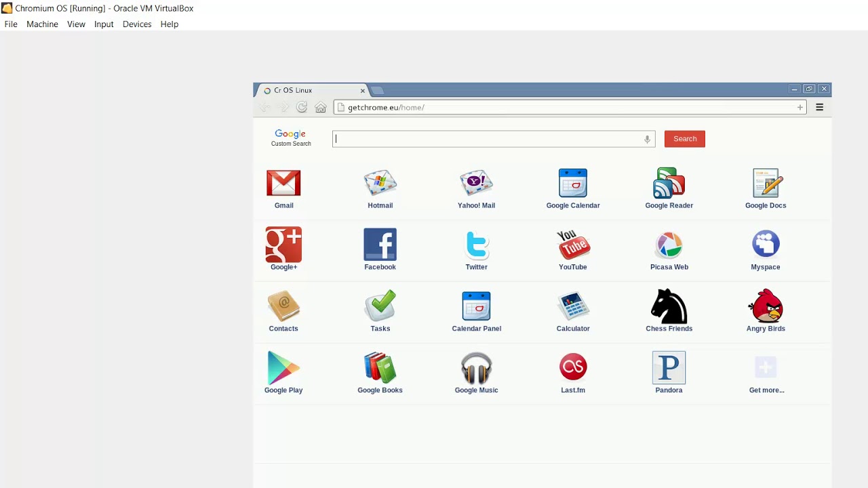Screen dimensions: 868x488
Task: Open the Contacts address book icon
Action: (x=283, y=306)
